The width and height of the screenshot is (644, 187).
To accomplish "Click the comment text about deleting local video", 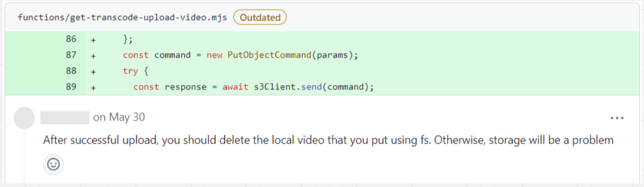I will (328, 140).
